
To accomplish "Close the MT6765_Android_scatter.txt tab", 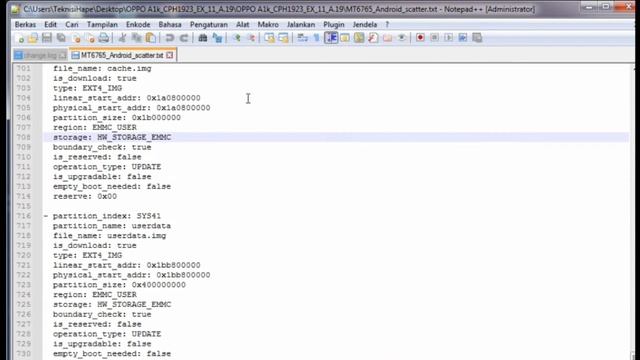I will point(170,55).
